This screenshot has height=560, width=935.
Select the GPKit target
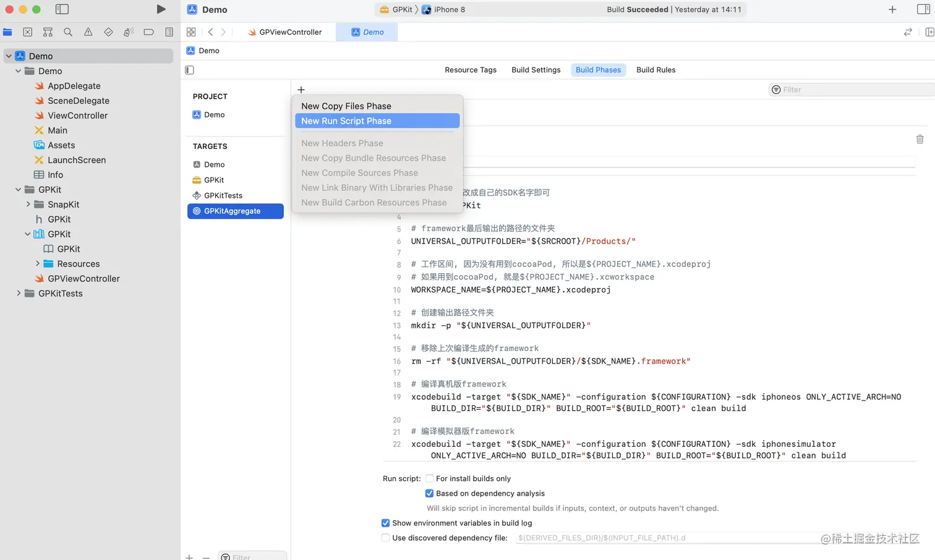point(235,180)
